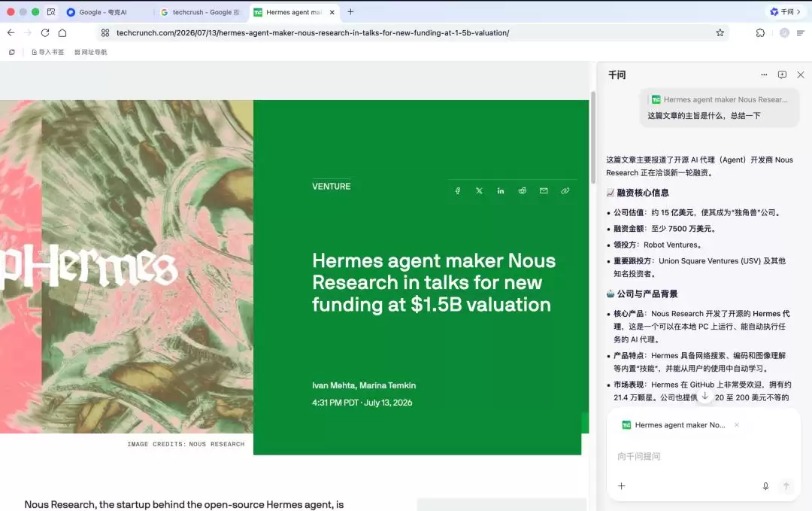812x511 pixels.
Task: Click the bookmarks bar copy icon
Action: (x=12, y=52)
